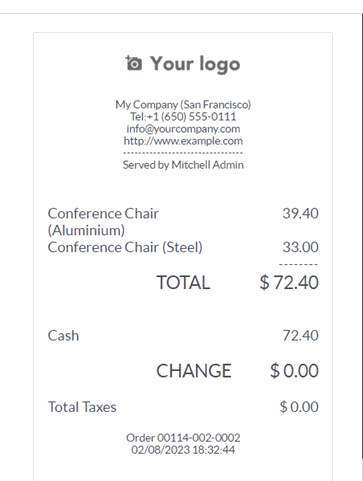
Task: Click the Served by Mitchell Admin line
Action: pyautogui.click(x=183, y=165)
